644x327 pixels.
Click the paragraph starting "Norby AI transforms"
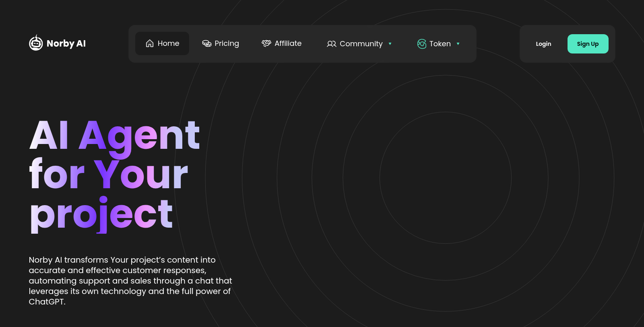(130, 281)
